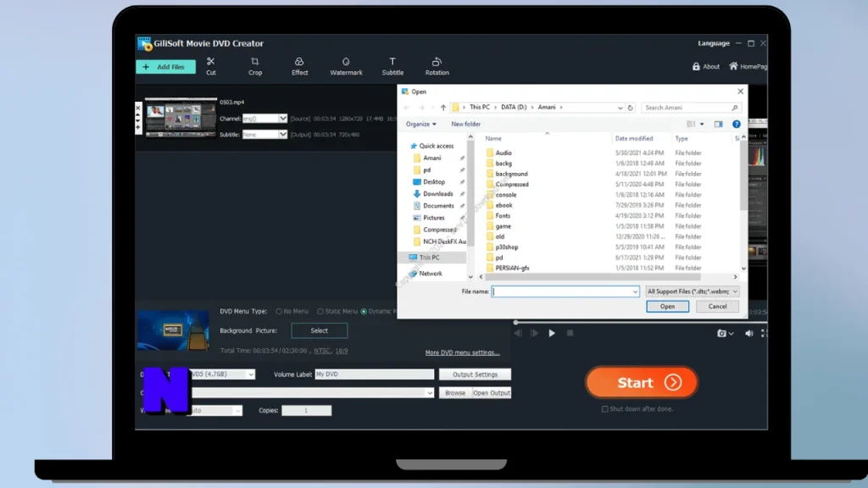Click the Start button
Viewport: 868px width, 488px height.
(x=641, y=382)
